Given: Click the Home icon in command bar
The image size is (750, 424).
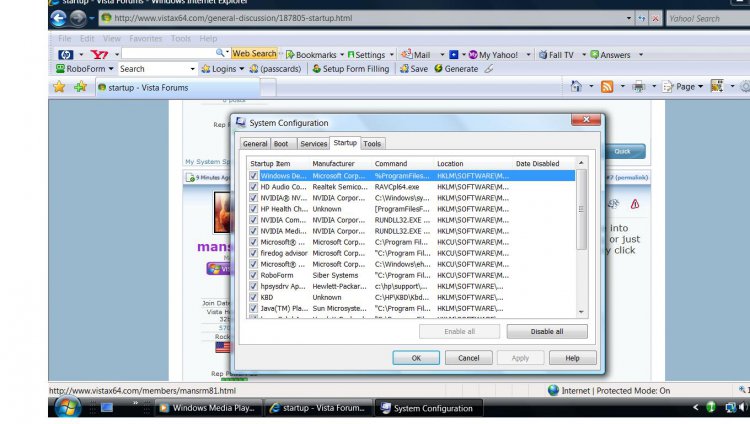Looking at the screenshot, I should coord(576,86).
